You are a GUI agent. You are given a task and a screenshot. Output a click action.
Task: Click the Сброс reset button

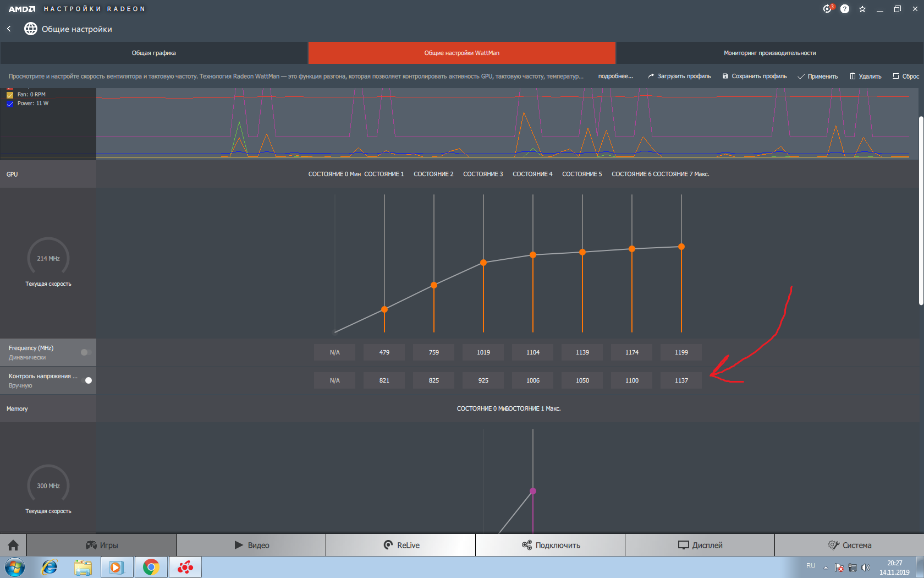pos(906,77)
